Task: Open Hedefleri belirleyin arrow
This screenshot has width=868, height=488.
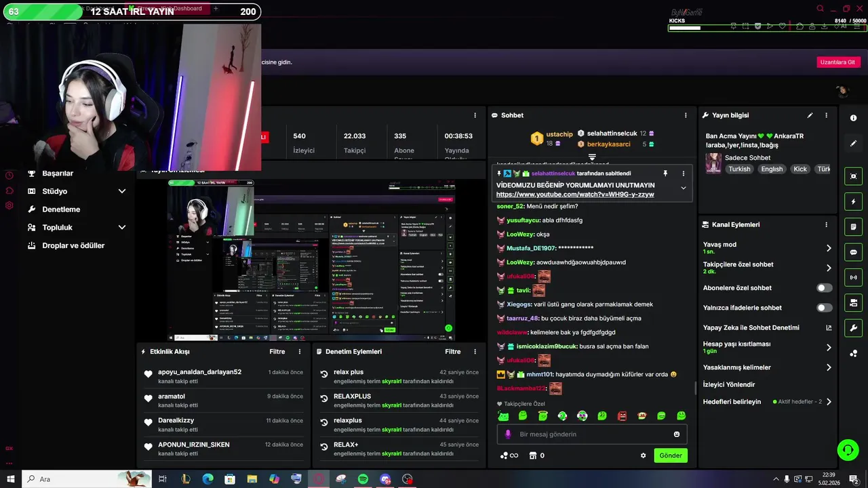Action: (829, 402)
